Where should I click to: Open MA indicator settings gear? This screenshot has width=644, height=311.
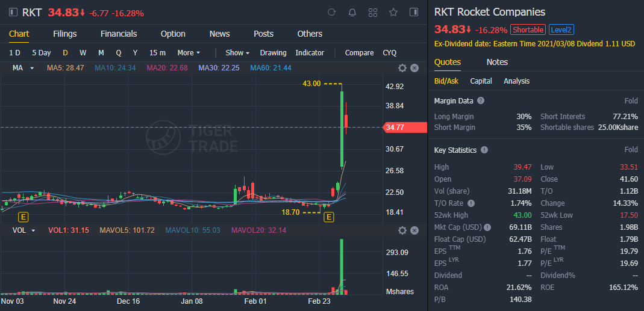402,68
